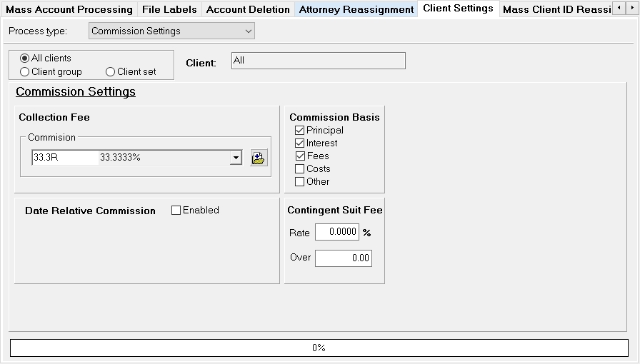Uncheck the Interest commission basis checkbox
Screen dimensions: 640x364
coord(299,143)
